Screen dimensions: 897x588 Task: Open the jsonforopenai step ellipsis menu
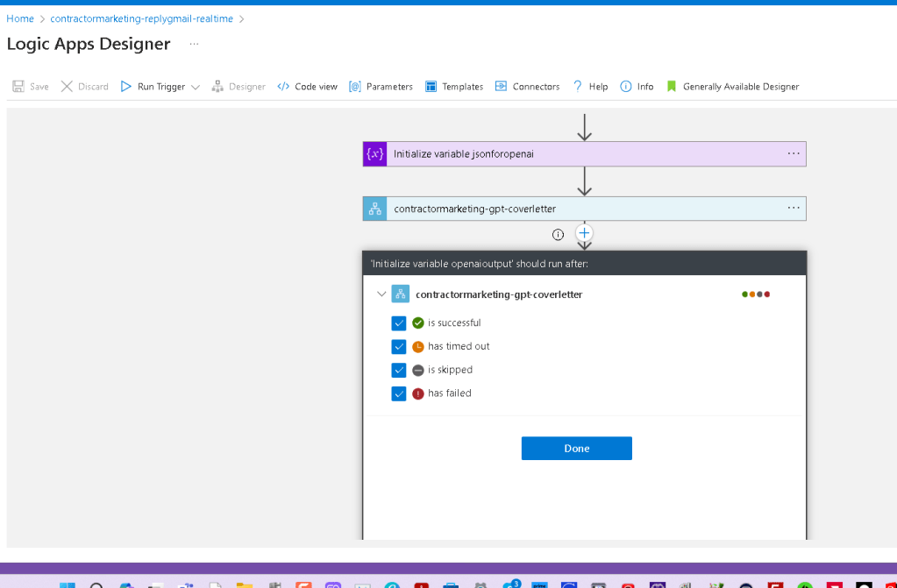(794, 154)
